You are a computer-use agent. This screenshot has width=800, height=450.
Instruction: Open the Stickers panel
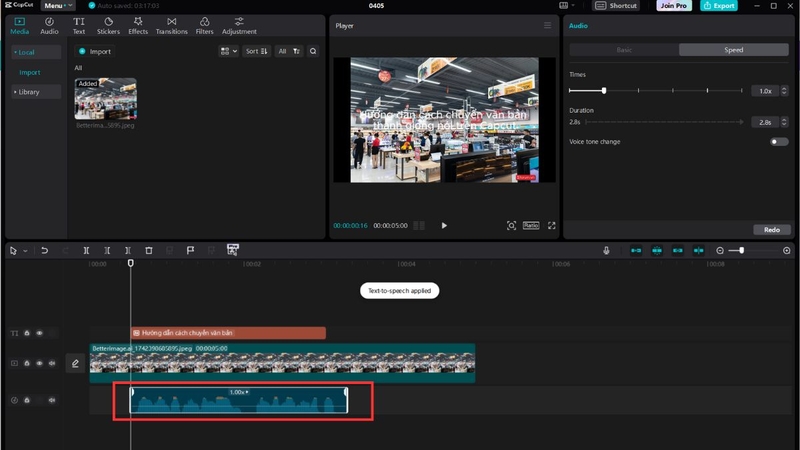(x=108, y=26)
